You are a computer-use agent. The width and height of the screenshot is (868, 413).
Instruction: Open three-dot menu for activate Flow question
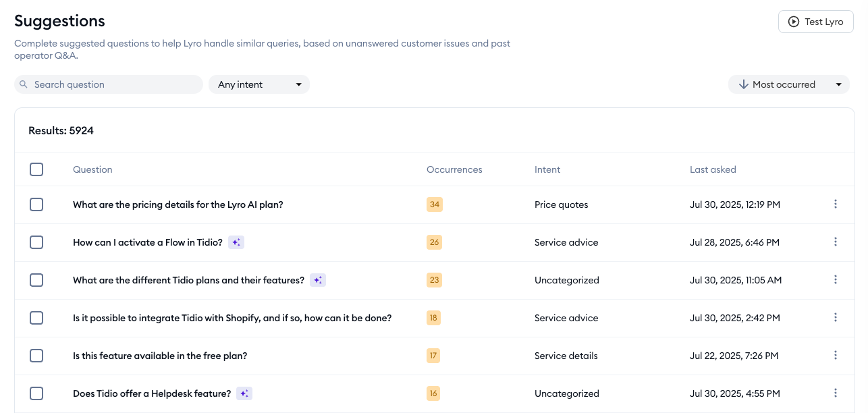(835, 242)
